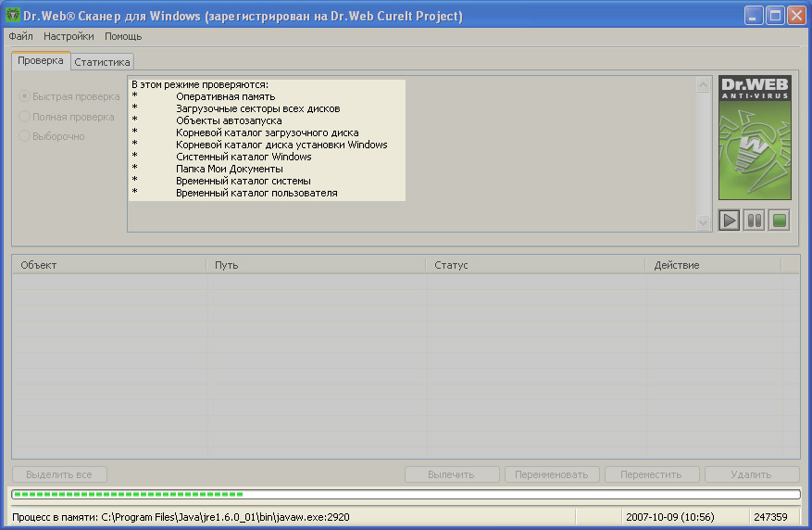Viewport: 812px width, 530px height.
Task: Sort by the Действие column header
Action: click(x=713, y=265)
